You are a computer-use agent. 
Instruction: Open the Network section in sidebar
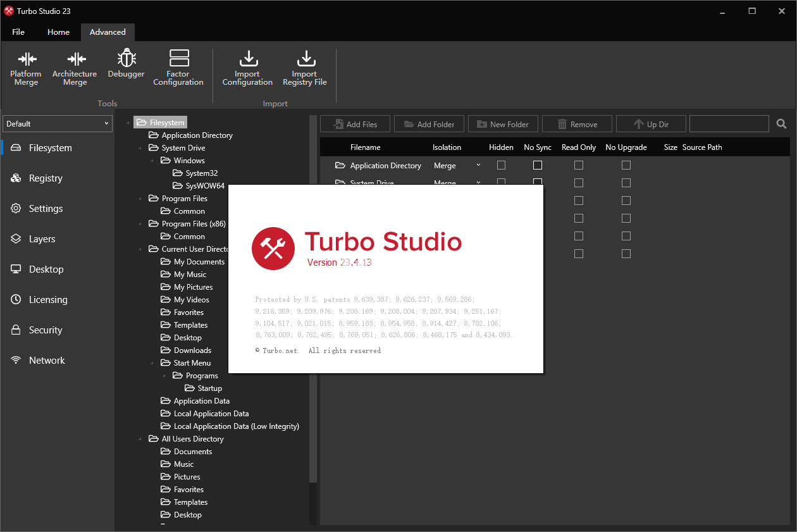57,361
